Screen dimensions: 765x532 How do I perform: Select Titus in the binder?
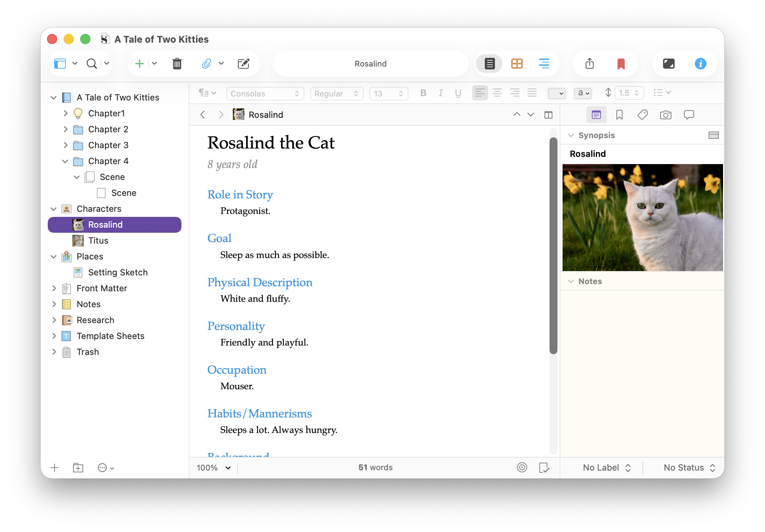pos(98,241)
